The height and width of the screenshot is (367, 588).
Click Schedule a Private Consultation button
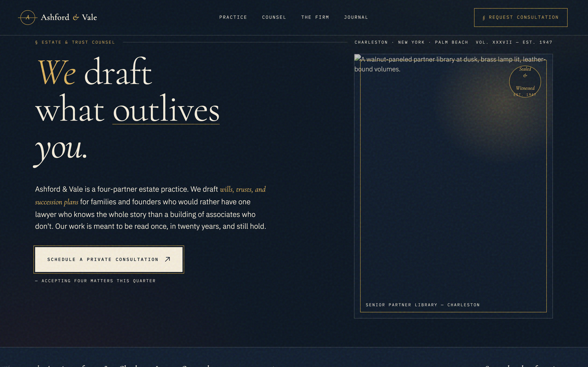[109, 260]
